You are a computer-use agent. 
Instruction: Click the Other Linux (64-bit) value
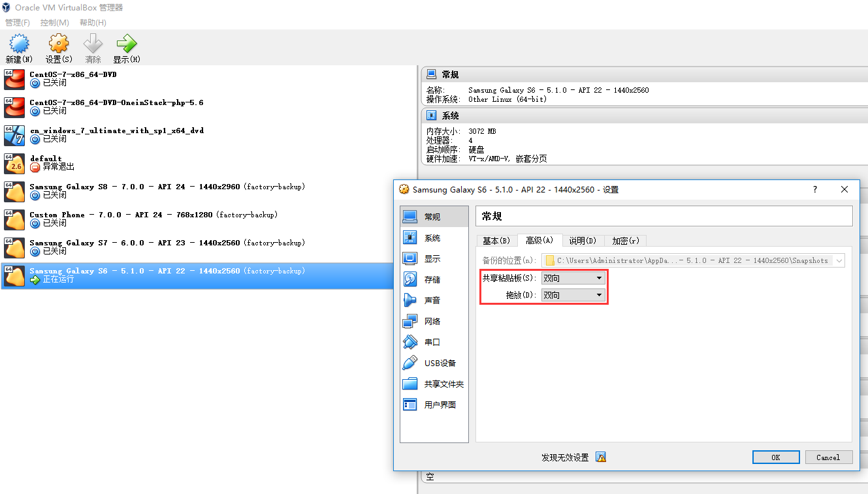507,100
